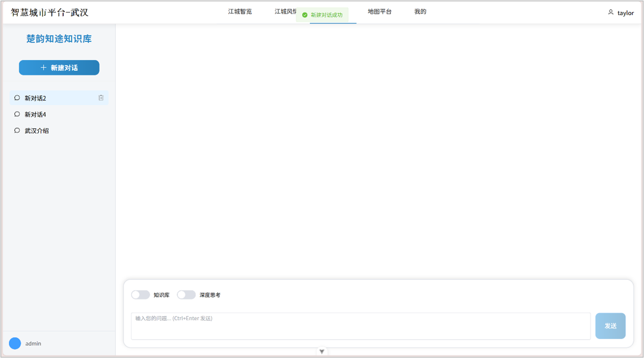Click the chat bubble icon beside 武汉介绍

point(17,131)
